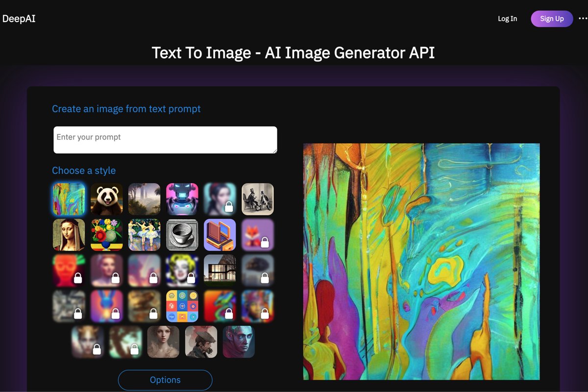This screenshot has height=392, width=588.
Task: Focus the 'Enter your prompt' text box
Action: coord(165,140)
